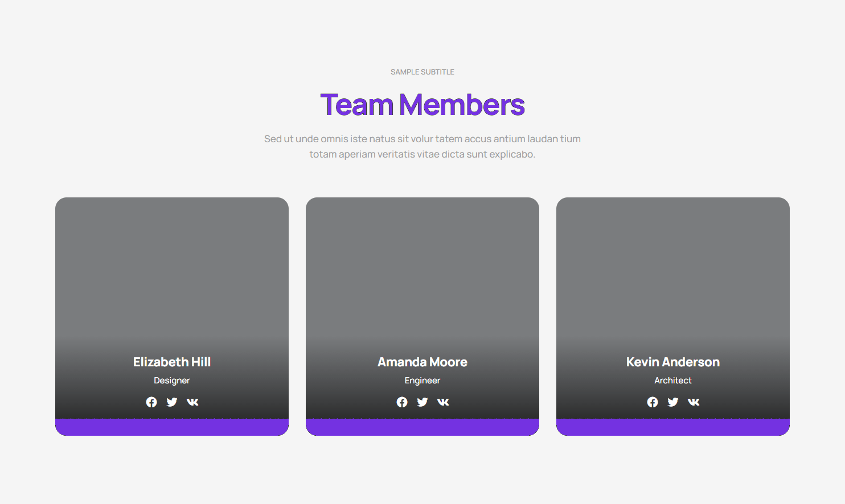
Task: Select Kevin Anderson's card photo area
Action: point(673,267)
